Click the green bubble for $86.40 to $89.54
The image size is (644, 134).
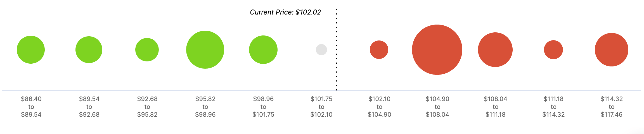(x=31, y=50)
